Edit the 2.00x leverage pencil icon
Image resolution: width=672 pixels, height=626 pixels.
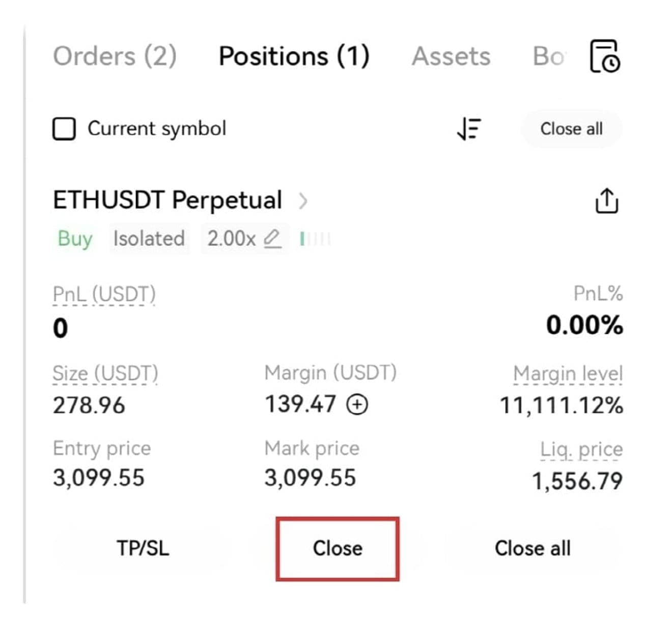[272, 238]
